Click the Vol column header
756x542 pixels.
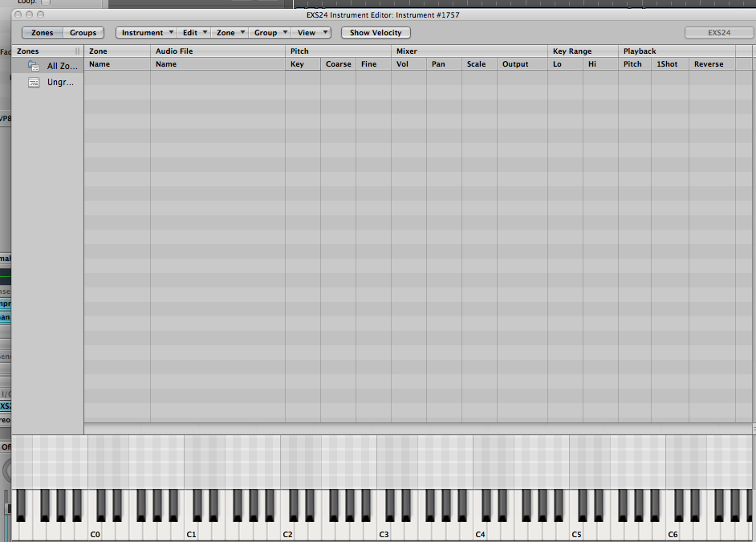pos(408,64)
